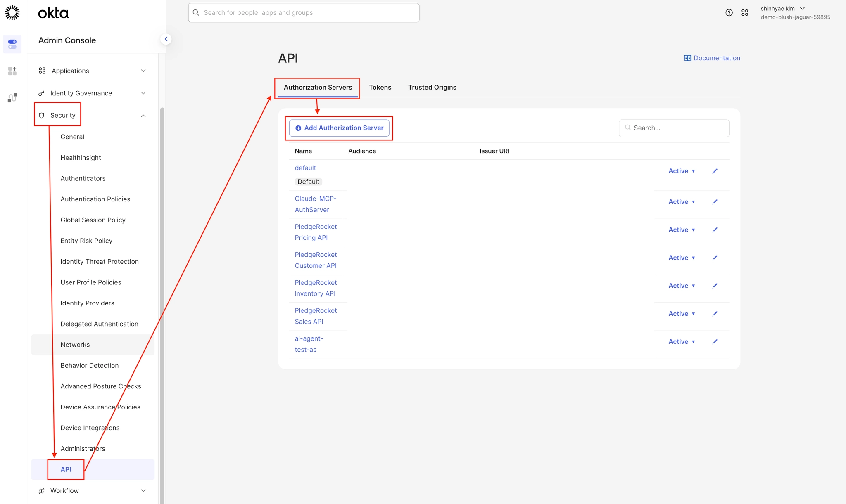Image resolution: width=846 pixels, height=504 pixels.
Task: Select API in the Security menu
Action: pyautogui.click(x=93, y=469)
